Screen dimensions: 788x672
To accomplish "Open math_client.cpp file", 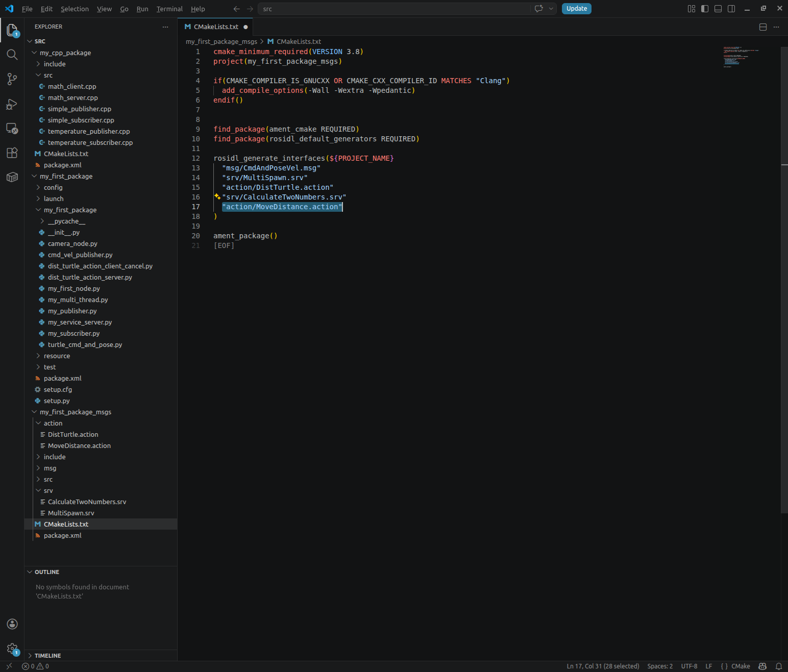I will pos(72,86).
